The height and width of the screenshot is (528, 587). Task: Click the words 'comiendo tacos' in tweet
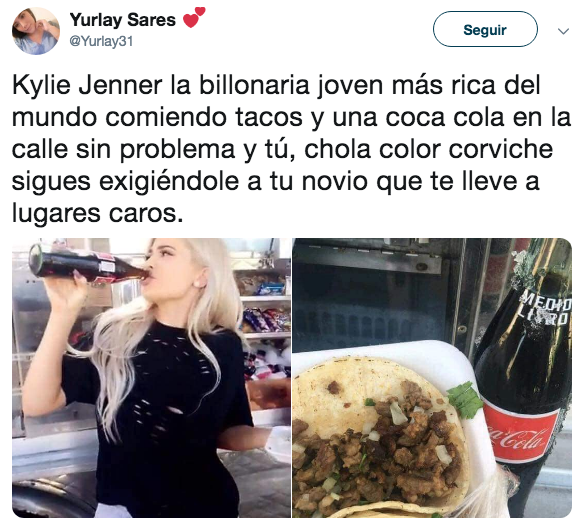click(204, 117)
